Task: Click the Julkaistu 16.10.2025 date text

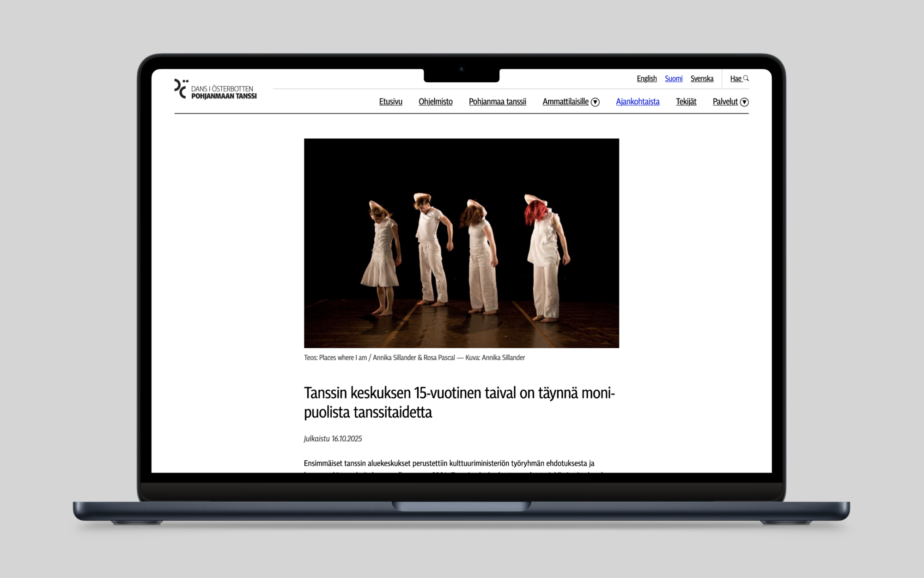Action: coord(333,438)
